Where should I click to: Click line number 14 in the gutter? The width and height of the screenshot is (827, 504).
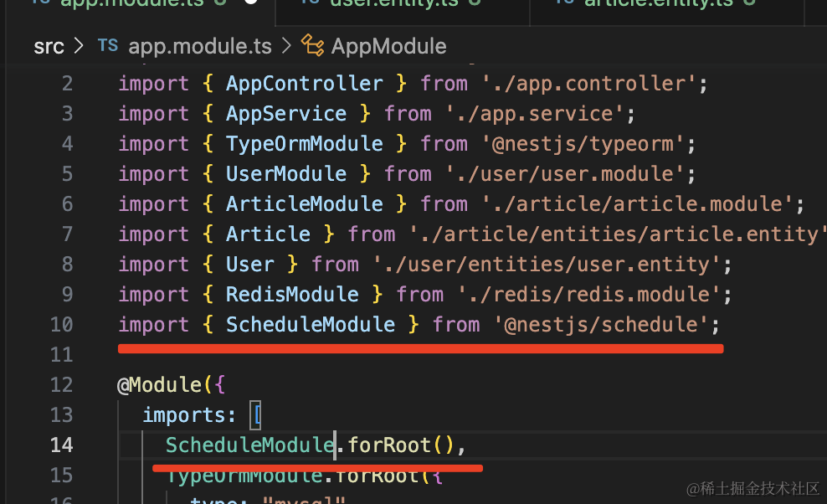point(61,445)
